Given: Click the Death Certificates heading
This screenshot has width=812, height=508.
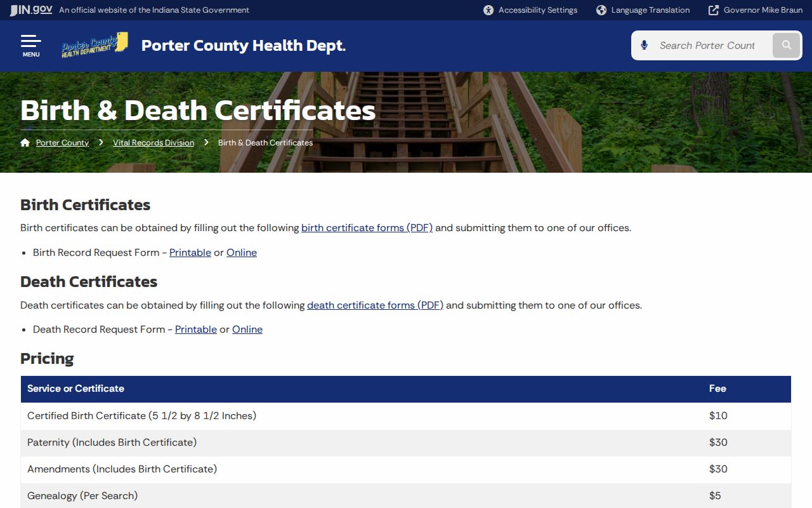Looking at the screenshot, I should tap(89, 282).
